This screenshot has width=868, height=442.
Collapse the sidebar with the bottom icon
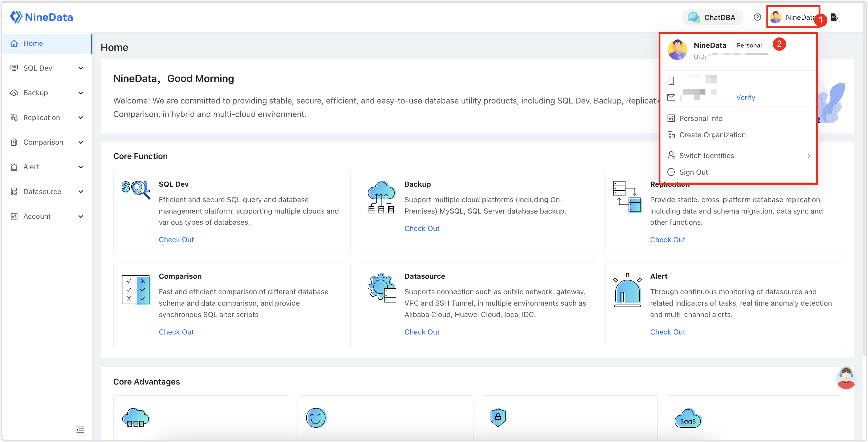coord(80,430)
